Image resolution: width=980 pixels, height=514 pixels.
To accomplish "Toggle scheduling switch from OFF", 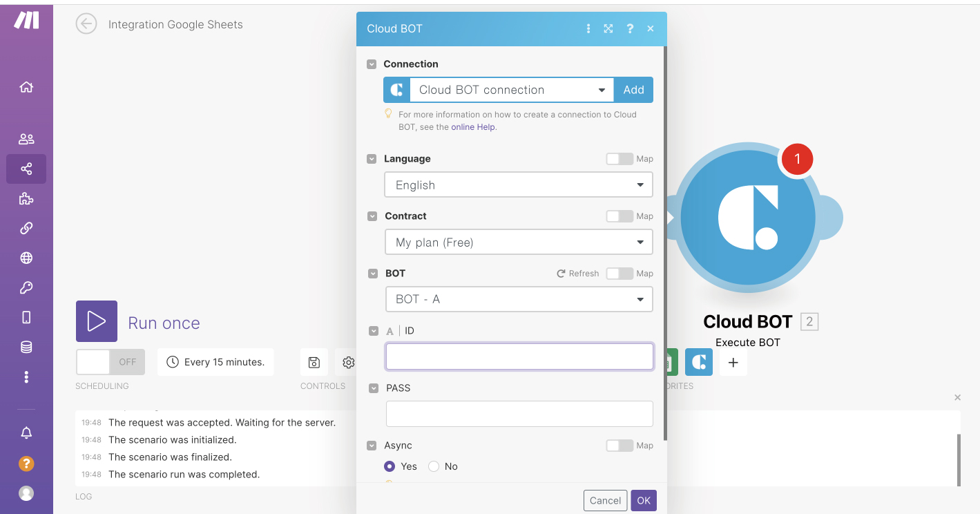I will (x=111, y=362).
